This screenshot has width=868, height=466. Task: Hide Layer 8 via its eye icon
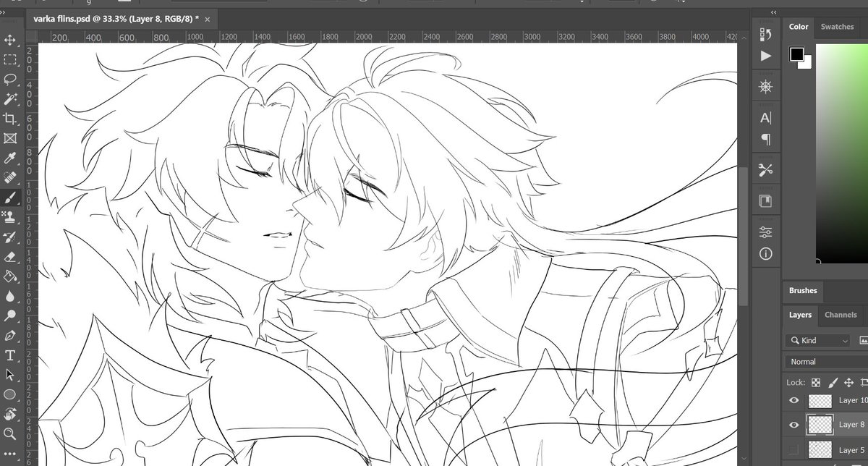794,425
